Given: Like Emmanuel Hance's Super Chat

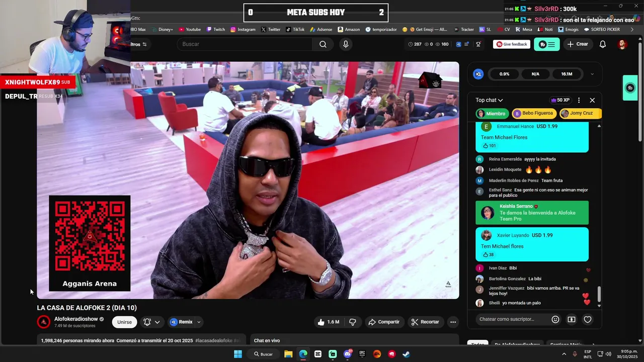Looking at the screenshot, I should tap(489, 146).
